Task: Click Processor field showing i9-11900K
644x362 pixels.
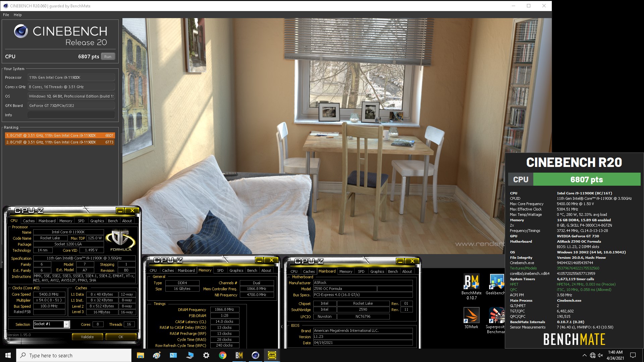Action: (x=71, y=77)
